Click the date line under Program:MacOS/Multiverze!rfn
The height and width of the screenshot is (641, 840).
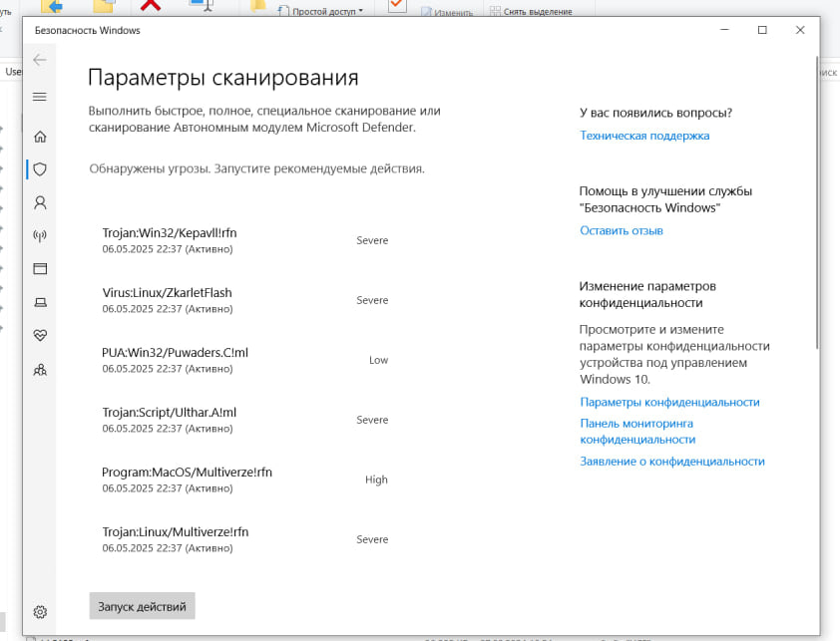pos(168,488)
